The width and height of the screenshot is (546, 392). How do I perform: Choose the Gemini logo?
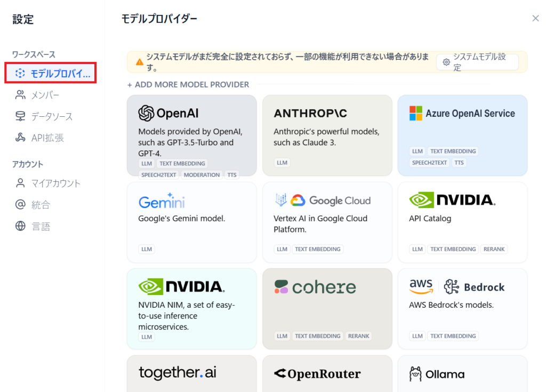[x=162, y=201]
